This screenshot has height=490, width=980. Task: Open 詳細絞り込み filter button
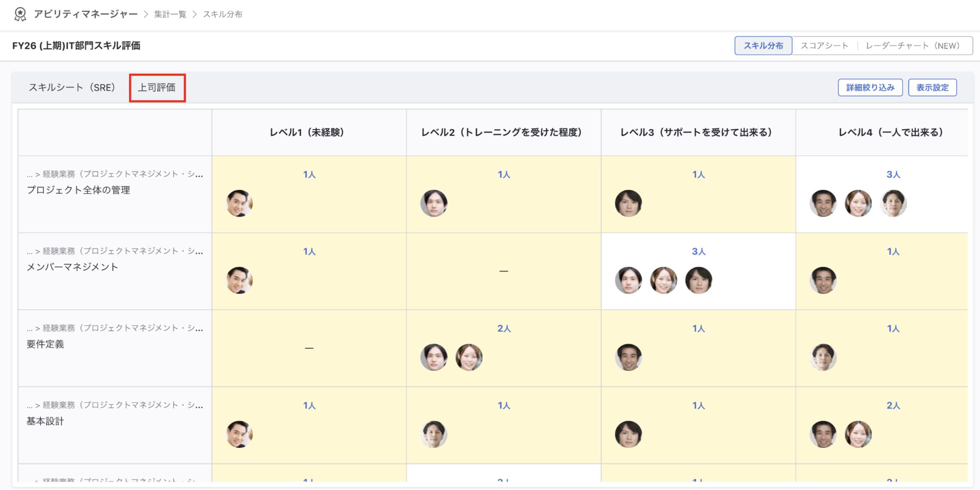[x=870, y=87]
